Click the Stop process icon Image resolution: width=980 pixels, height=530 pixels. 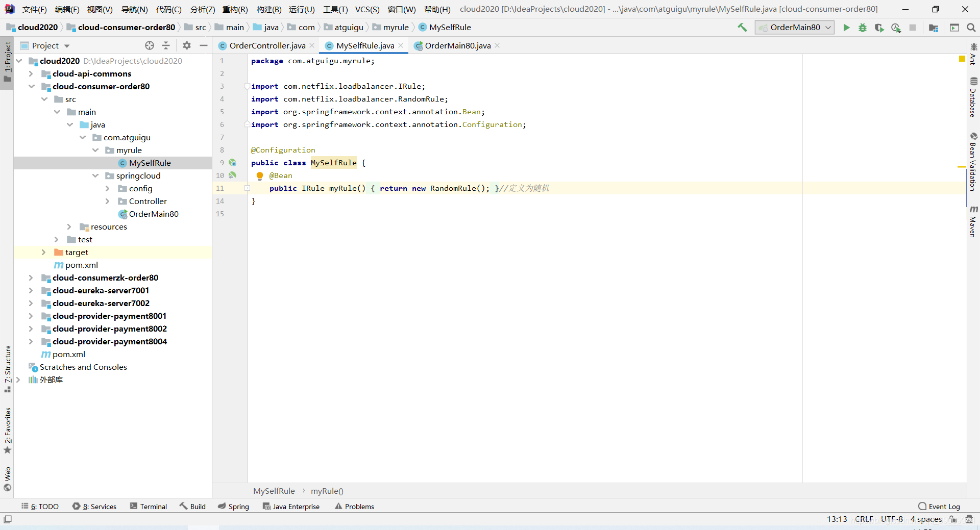click(x=913, y=28)
